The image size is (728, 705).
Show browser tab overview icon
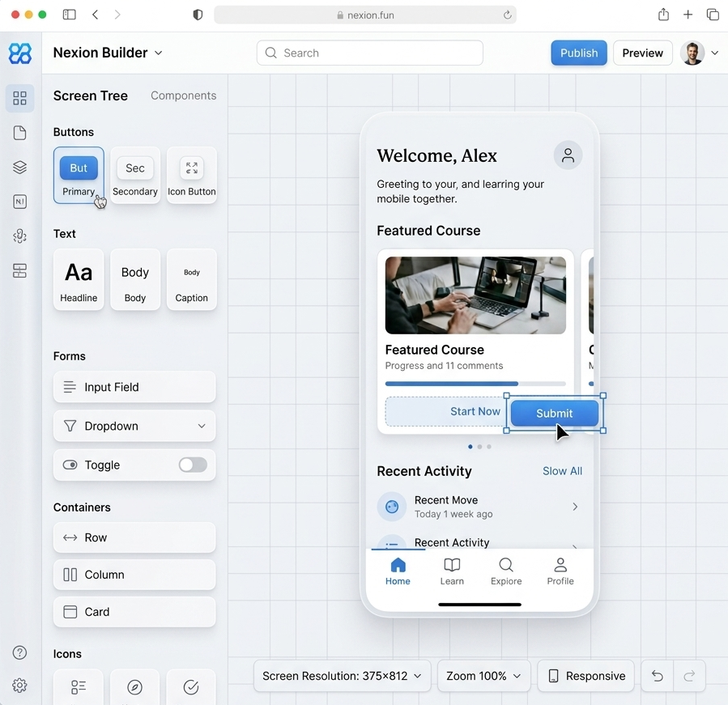(x=713, y=15)
